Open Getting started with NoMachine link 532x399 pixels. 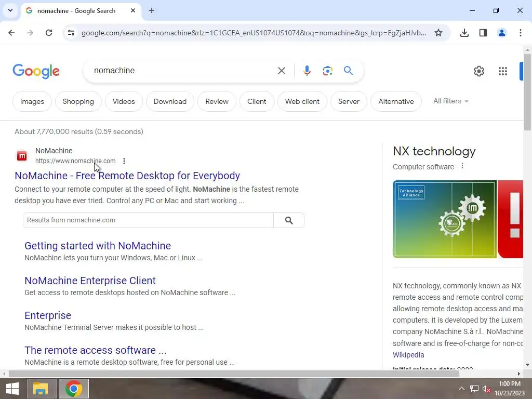click(98, 246)
